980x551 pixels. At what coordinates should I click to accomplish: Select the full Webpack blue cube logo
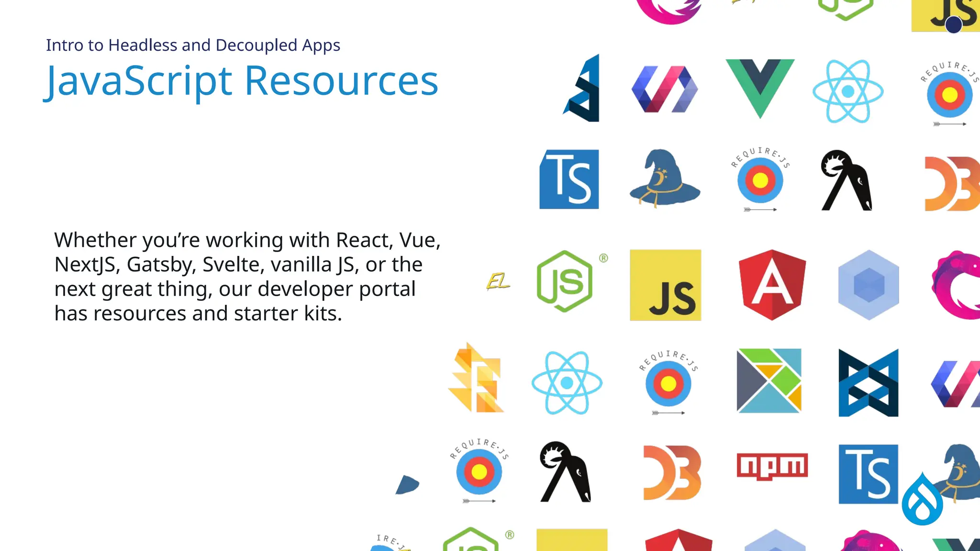(x=869, y=285)
